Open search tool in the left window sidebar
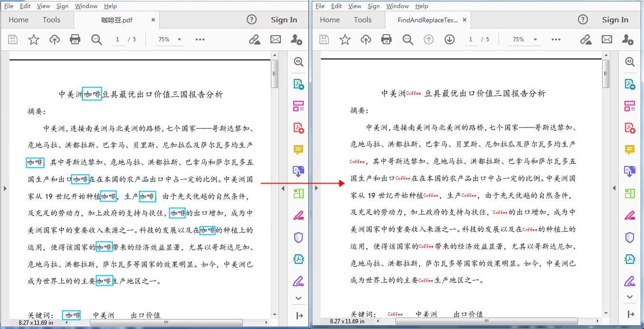This screenshot has height=329, width=644. click(298, 62)
